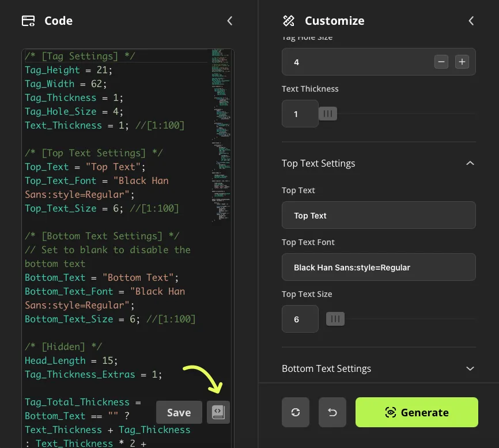The image size is (499, 448).
Task: Click the '/* [Tag Settings] */' comment
Action: 80,57
